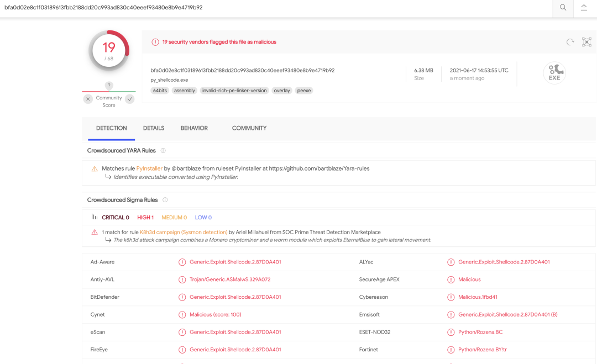The image size is (597, 364).
Task: Click the 19/68 detection score gauge
Action: click(109, 51)
